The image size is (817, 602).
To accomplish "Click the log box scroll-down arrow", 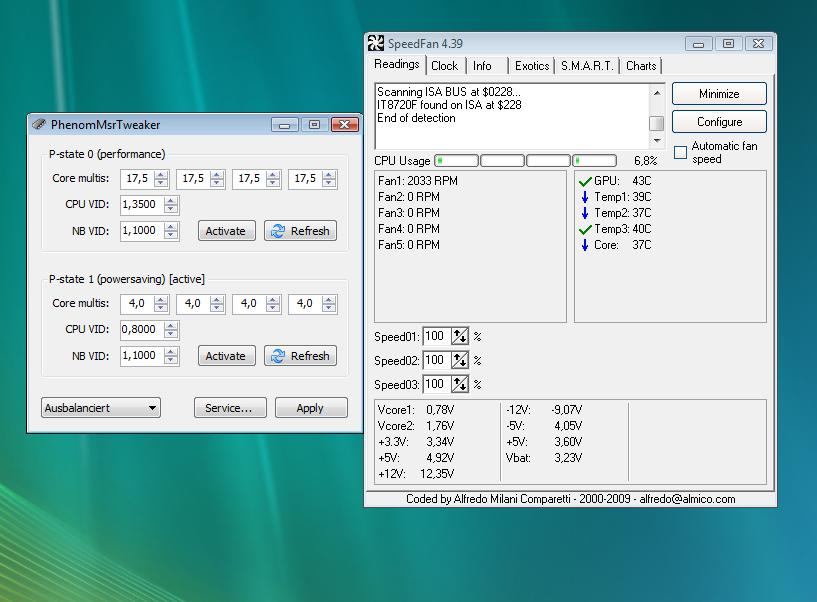I will coord(657,140).
